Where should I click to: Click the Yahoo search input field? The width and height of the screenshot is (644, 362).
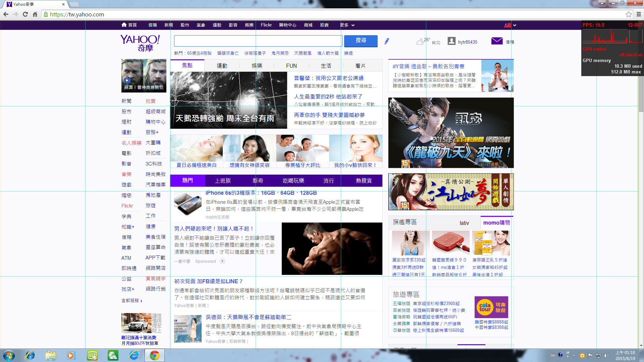[x=258, y=41]
